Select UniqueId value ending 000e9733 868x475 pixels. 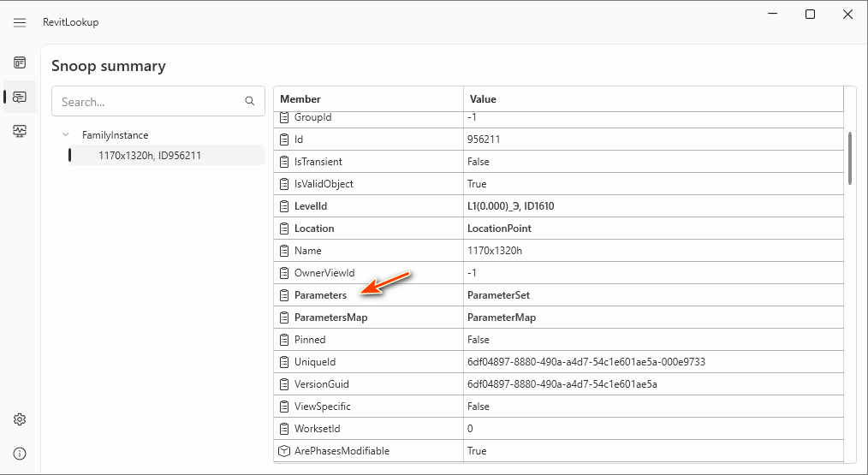click(x=586, y=362)
